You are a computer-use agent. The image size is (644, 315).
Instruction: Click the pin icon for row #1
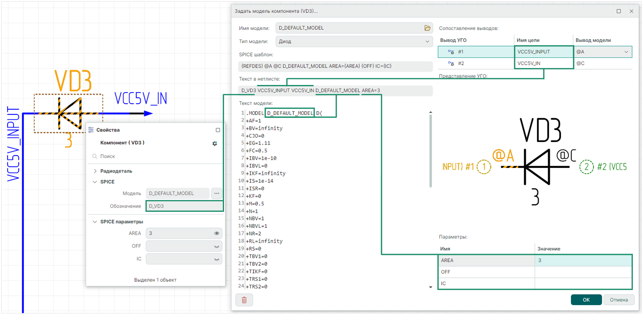451,52
